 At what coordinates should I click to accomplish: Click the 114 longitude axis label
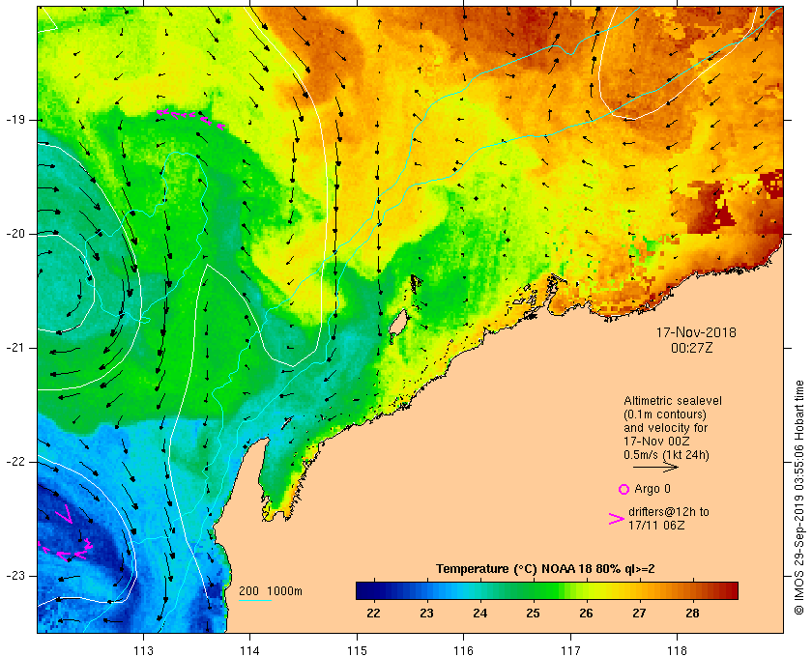[x=250, y=651]
